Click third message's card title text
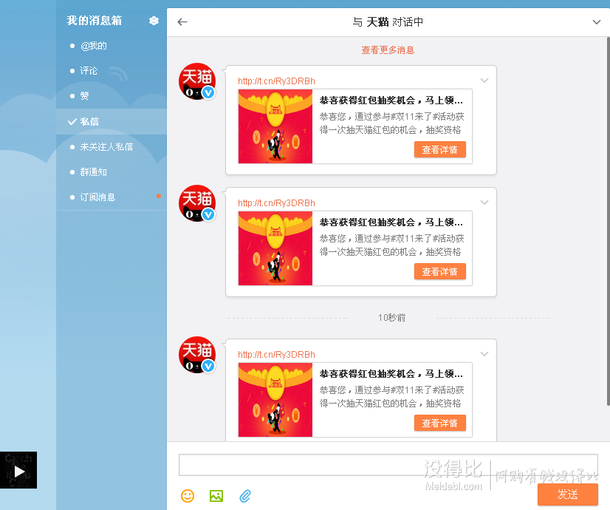Viewport: 610px width, 510px height. point(391,374)
